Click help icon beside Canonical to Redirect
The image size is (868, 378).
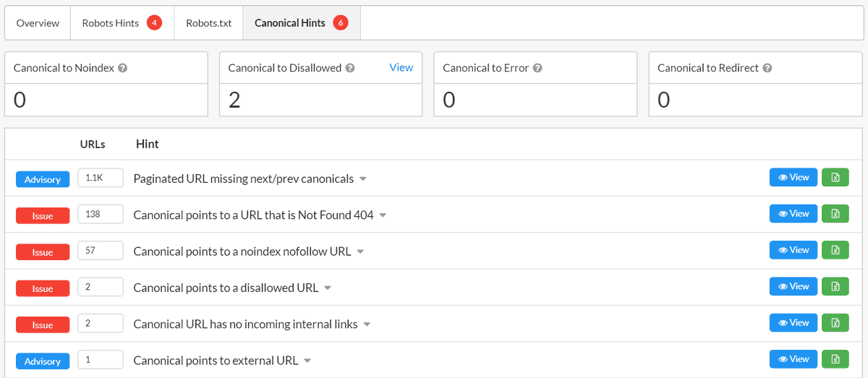767,68
